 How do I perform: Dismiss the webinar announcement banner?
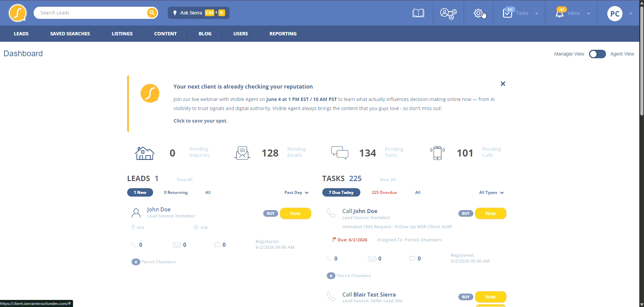(503, 83)
